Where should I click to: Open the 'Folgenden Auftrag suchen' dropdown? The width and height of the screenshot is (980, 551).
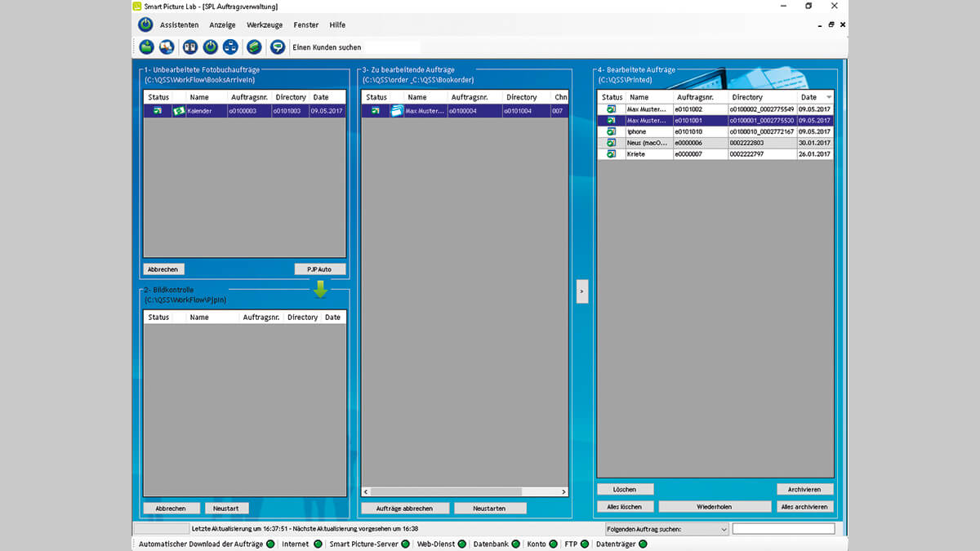tap(666, 529)
